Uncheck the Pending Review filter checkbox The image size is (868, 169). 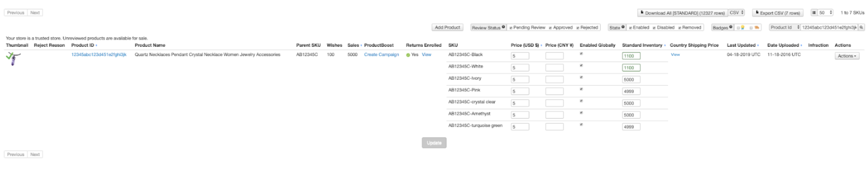(511, 28)
